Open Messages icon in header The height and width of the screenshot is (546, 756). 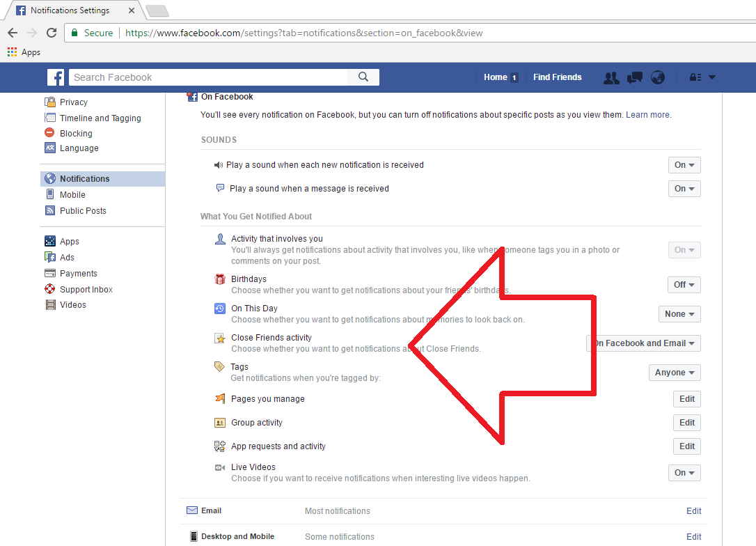click(634, 77)
